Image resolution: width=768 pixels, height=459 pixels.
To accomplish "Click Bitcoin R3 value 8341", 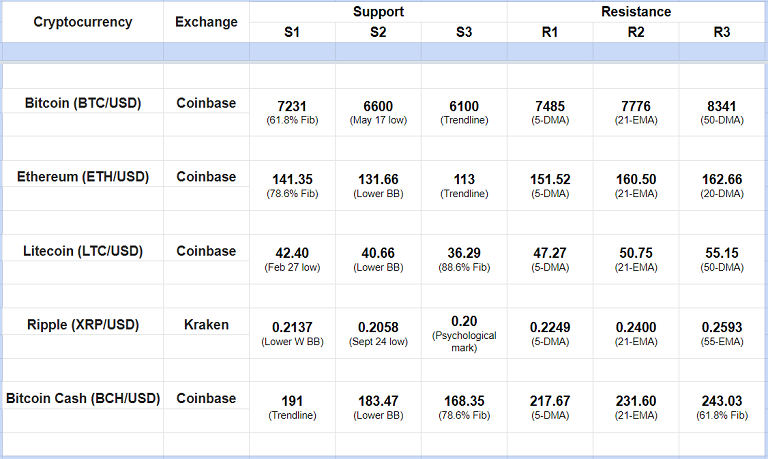I will [722, 106].
